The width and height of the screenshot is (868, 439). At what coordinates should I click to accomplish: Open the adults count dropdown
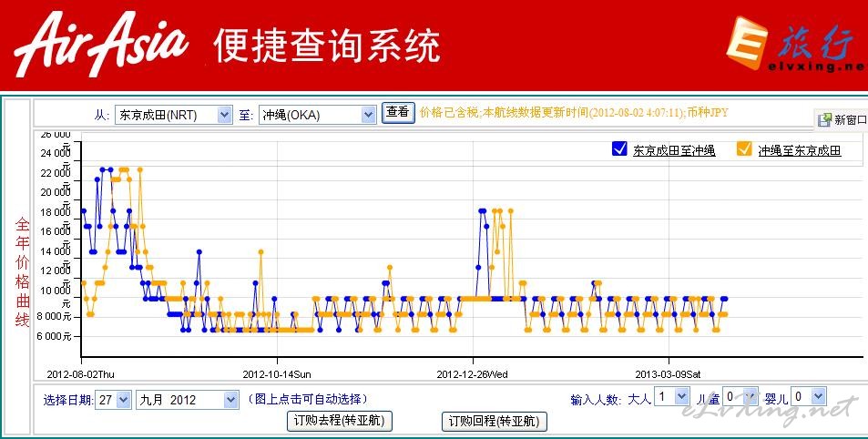(672, 396)
